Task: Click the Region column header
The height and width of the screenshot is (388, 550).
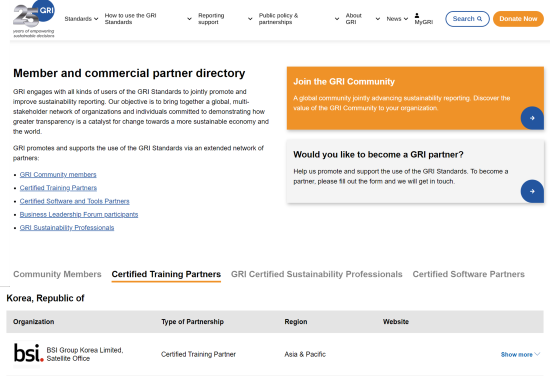Action: click(x=296, y=322)
